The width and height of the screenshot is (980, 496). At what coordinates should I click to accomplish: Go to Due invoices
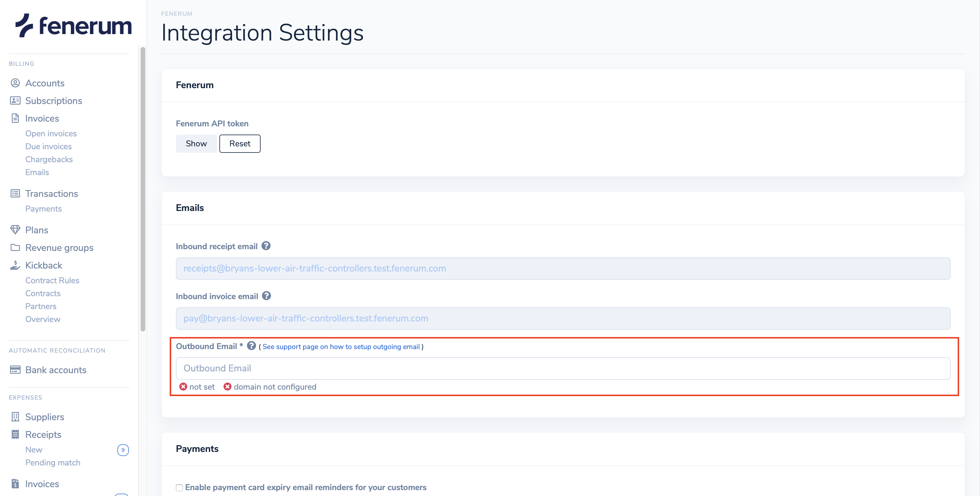pyautogui.click(x=48, y=146)
